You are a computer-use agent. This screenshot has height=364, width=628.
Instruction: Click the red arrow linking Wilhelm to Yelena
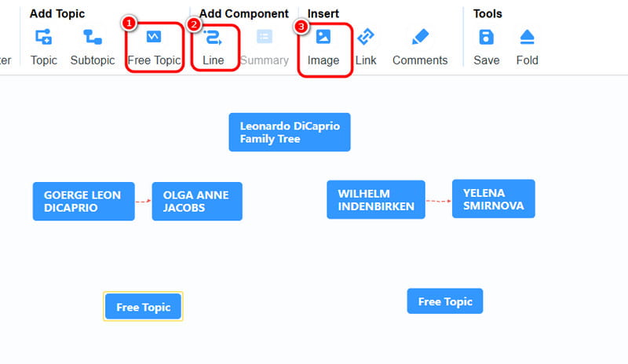[439, 201]
